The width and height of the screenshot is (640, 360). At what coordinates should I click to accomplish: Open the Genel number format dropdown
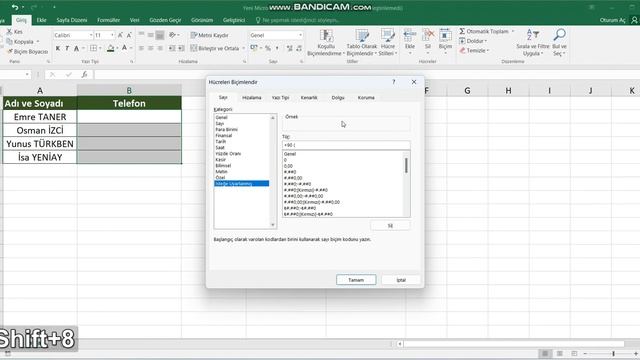[300, 36]
